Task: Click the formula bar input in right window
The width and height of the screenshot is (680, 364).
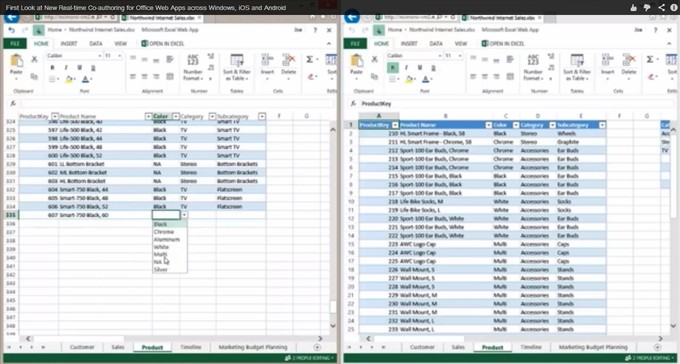Action: 517,104
